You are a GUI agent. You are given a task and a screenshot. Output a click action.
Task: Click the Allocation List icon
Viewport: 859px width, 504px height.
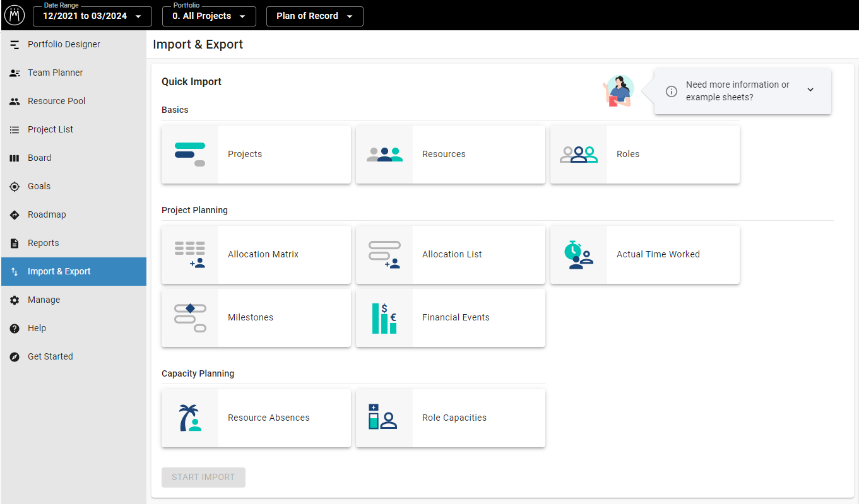[384, 255]
